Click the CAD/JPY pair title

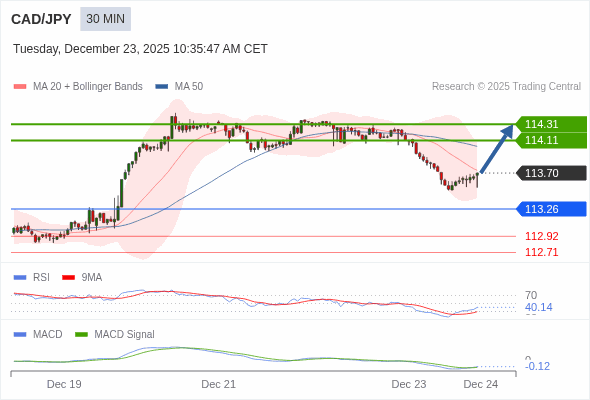pyautogui.click(x=41, y=19)
